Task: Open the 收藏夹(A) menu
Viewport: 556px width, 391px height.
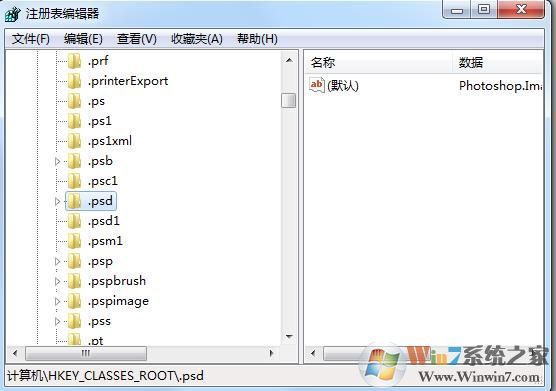Action: point(197,39)
